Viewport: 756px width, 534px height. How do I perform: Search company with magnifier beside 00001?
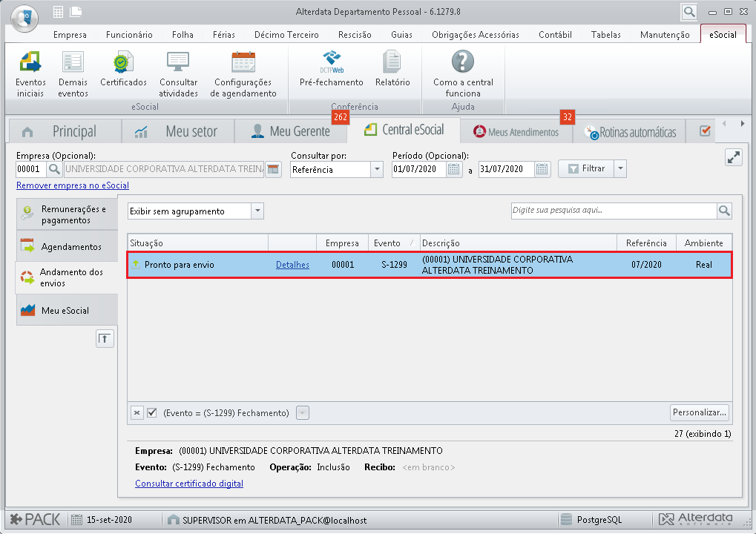[54, 169]
